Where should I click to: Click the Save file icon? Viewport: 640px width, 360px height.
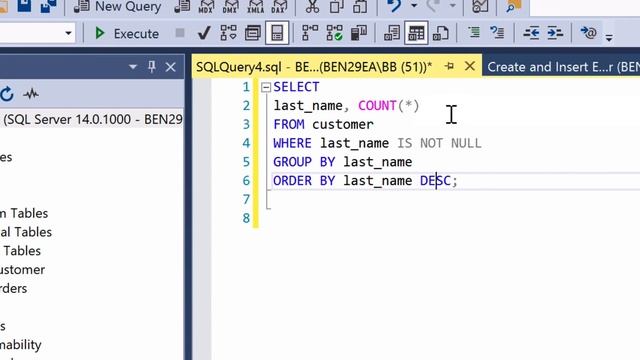(24, 6)
